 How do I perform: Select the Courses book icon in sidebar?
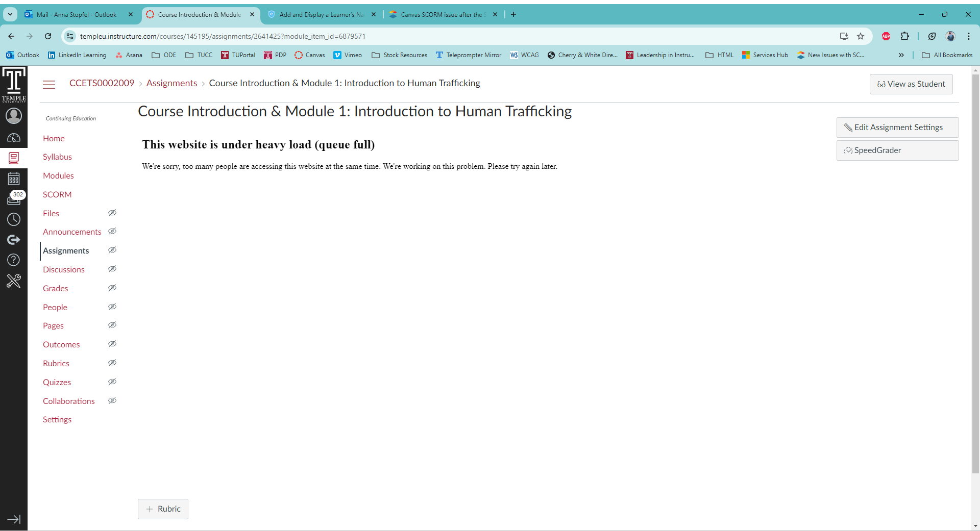click(x=14, y=158)
